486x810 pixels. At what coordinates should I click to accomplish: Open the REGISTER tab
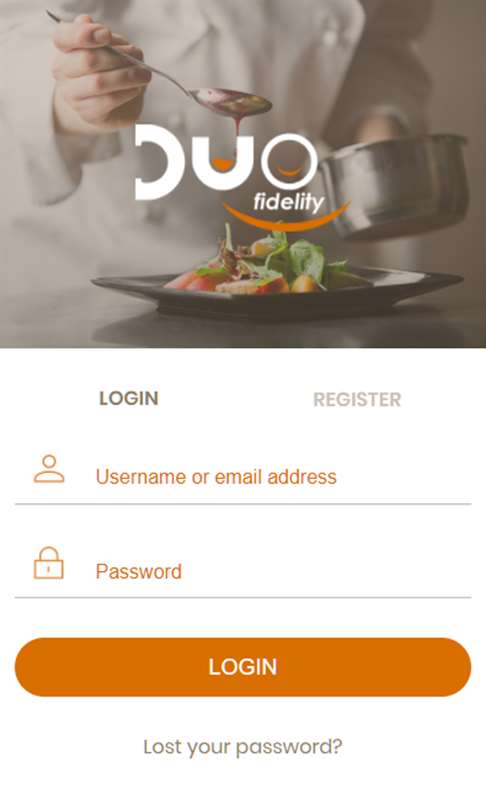coord(357,399)
